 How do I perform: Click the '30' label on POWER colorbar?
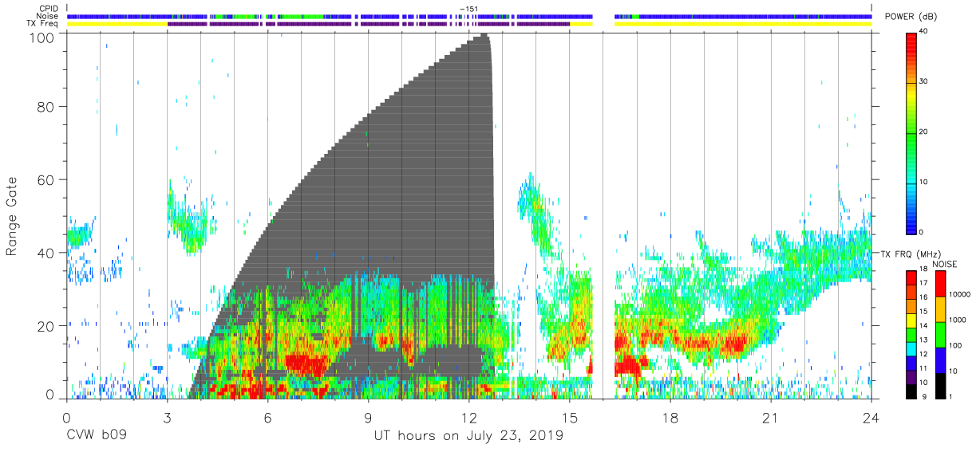[925, 82]
